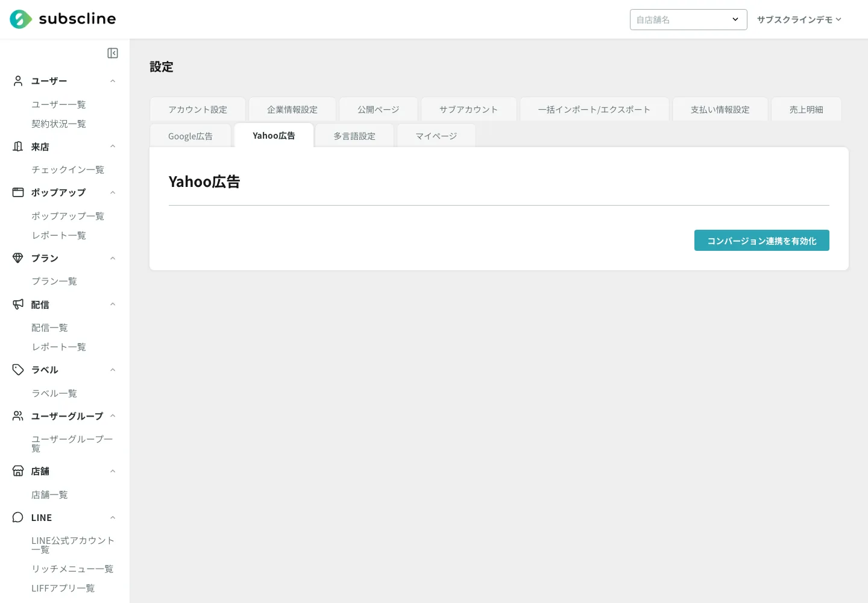
Task: Collapse the プラン section chevron
Action: click(113, 258)
